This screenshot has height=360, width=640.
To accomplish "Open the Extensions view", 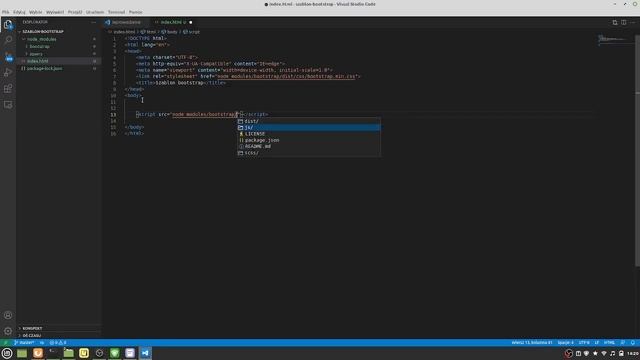I will coord(8,89).
